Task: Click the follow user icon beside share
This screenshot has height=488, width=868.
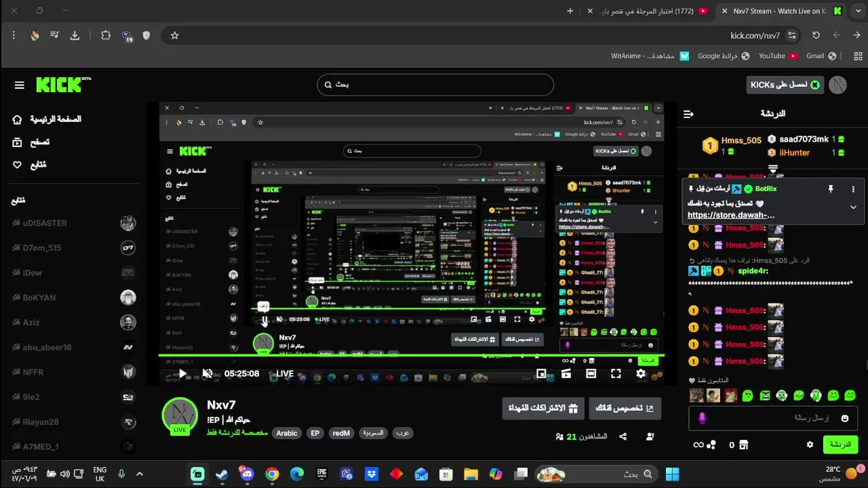Action: click(x=650, y=436)
